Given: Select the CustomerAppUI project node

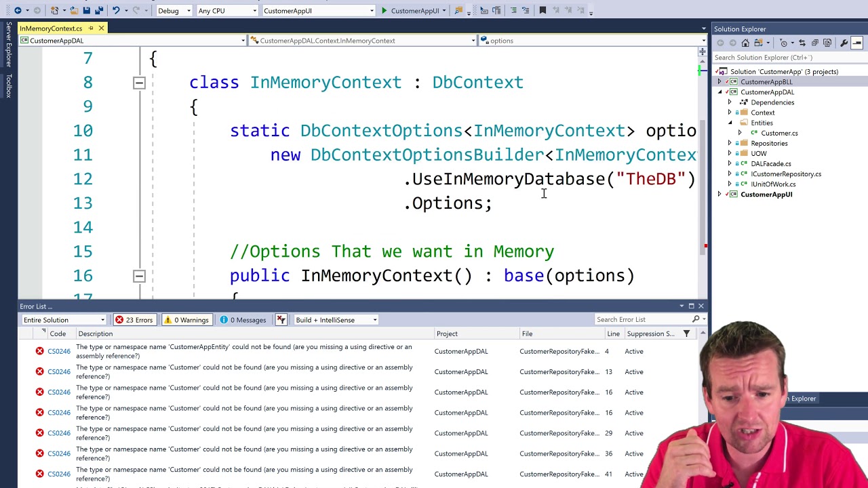Looking at the screenshot, I should tap(766, 195).
